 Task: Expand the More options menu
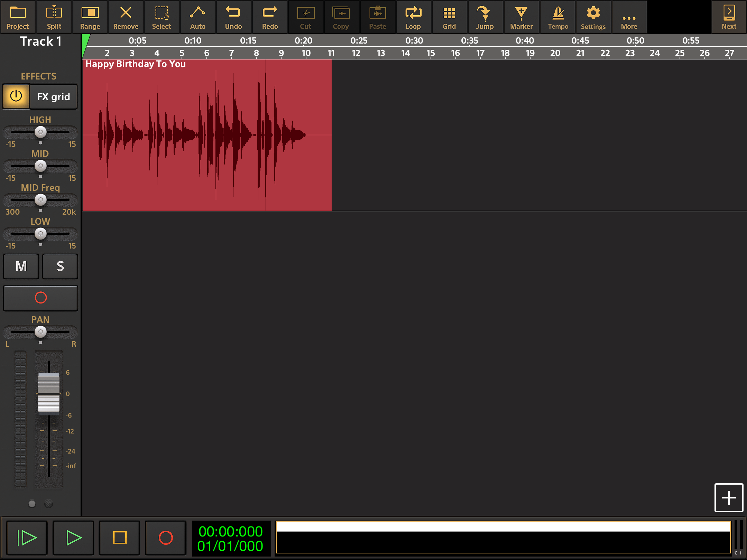[629, 17]
